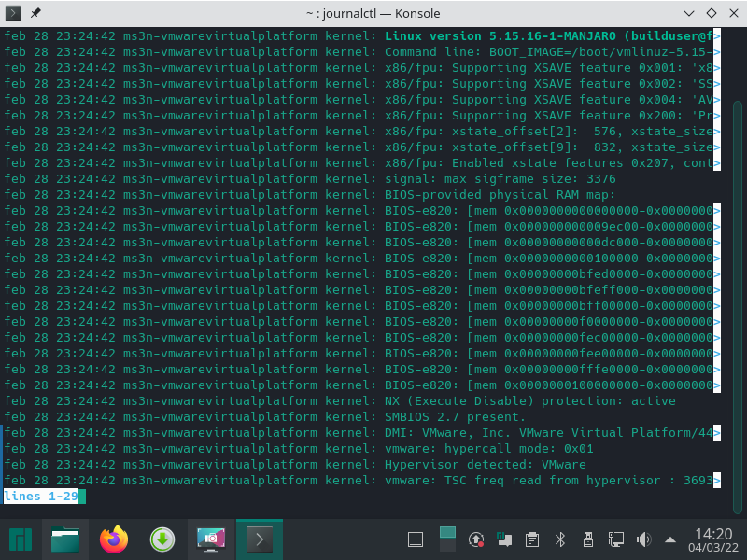This screenshot has height=560, width=747.
Task: Click 'signal: max sigframe size: 3376' line
Action: coord(310,179)
